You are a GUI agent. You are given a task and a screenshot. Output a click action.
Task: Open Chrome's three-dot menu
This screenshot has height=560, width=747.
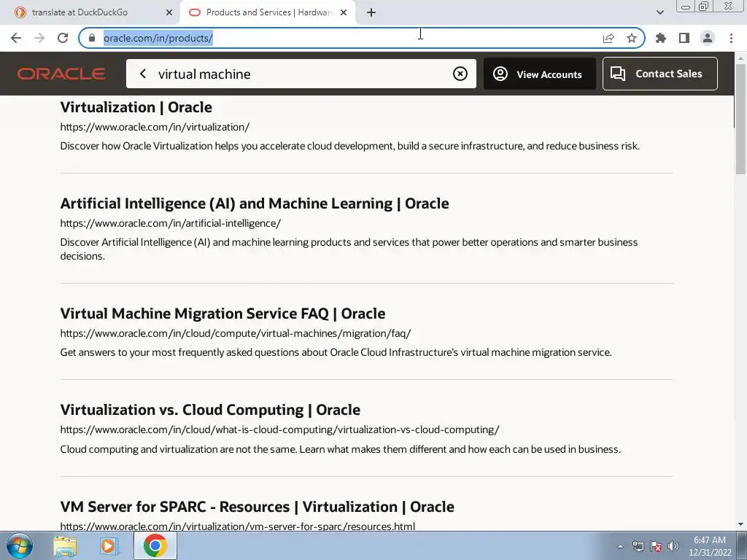pyautogui.click(x=731, y=38)
